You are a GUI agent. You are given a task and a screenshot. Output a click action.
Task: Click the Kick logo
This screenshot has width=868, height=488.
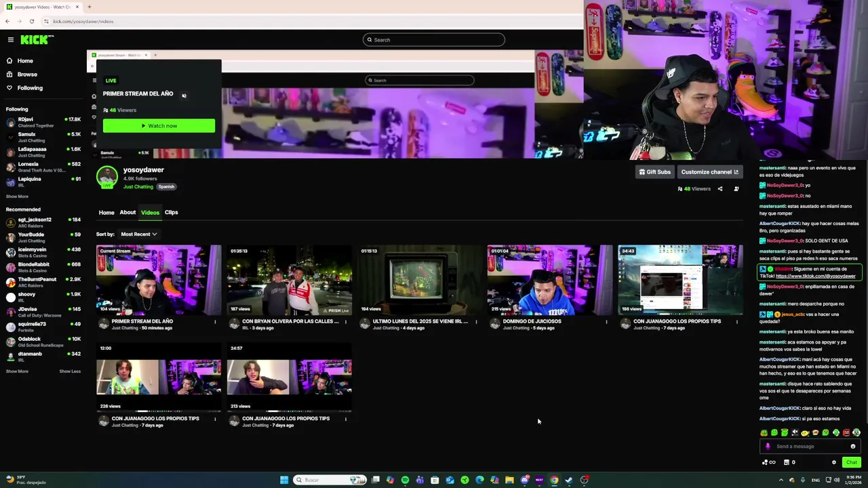[x=37, y=40]
